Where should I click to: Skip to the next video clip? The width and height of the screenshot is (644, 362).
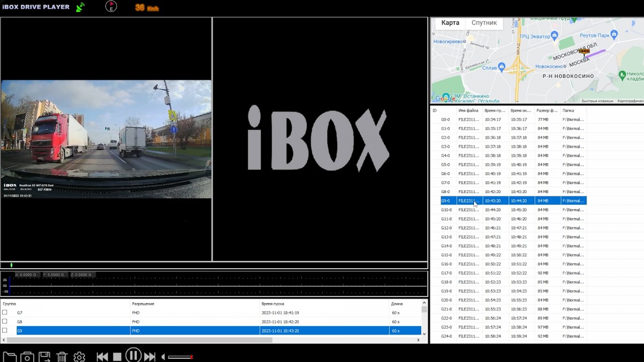150,357
